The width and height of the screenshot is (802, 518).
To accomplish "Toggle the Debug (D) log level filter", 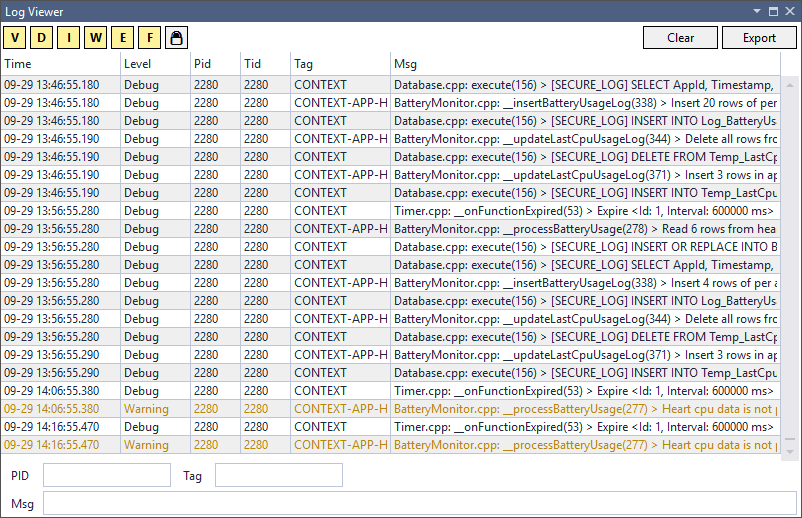I will click(43, 38).
